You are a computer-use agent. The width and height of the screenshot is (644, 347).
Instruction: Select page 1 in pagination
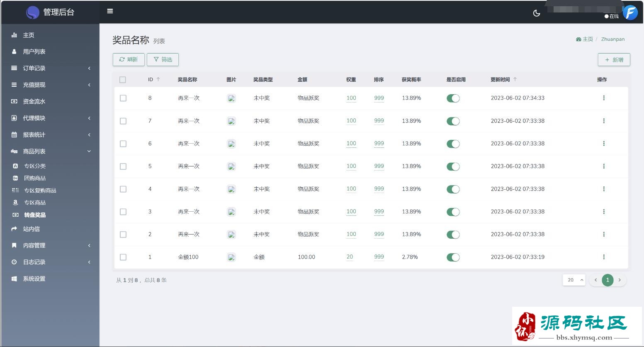pos(608,280)
